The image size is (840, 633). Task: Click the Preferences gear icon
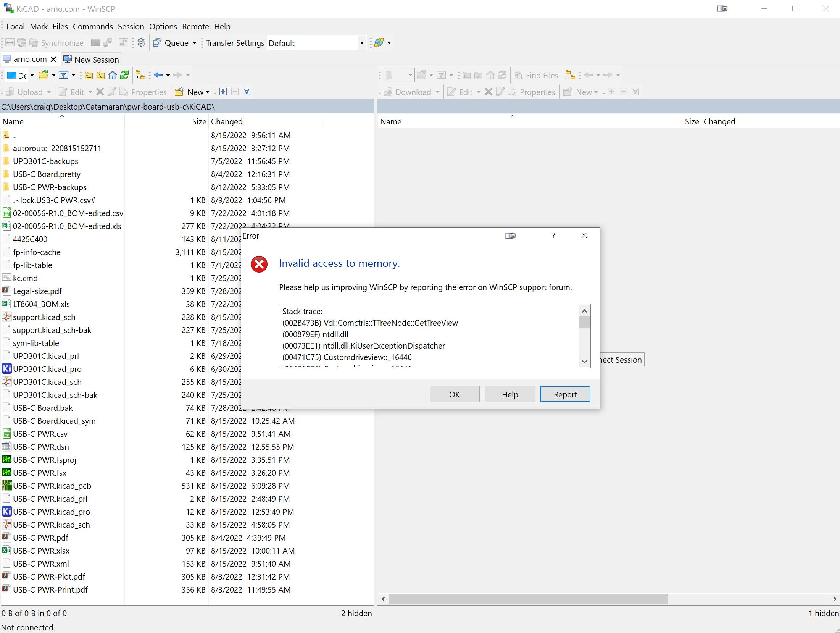tap(141, 43)
